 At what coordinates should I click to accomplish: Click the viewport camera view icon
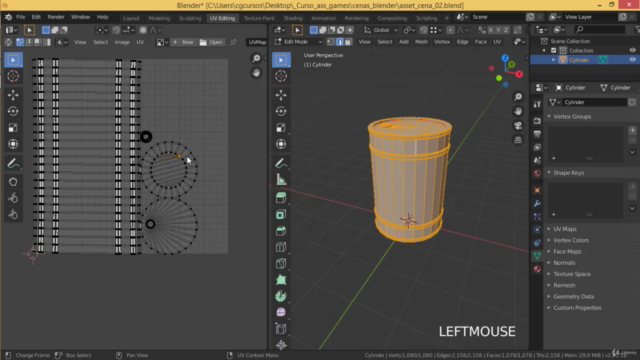tap(518, 125)
